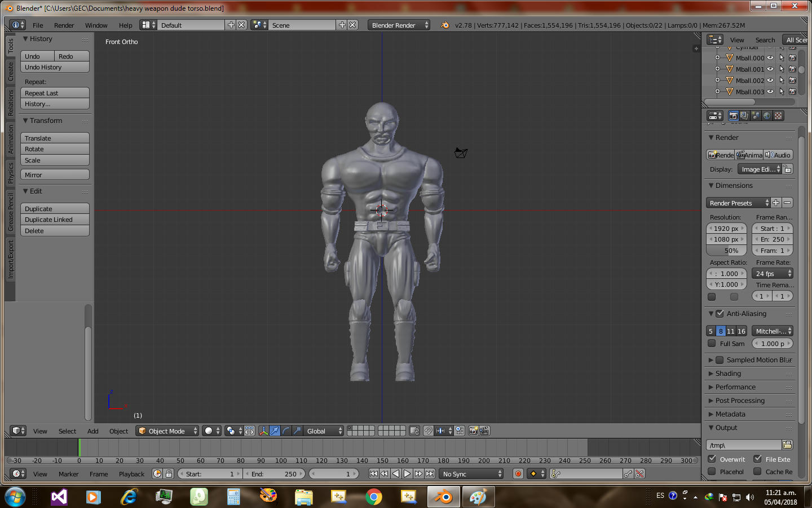Click the Redo button
This screenshot has width=812, height=508.
[72, 56]
